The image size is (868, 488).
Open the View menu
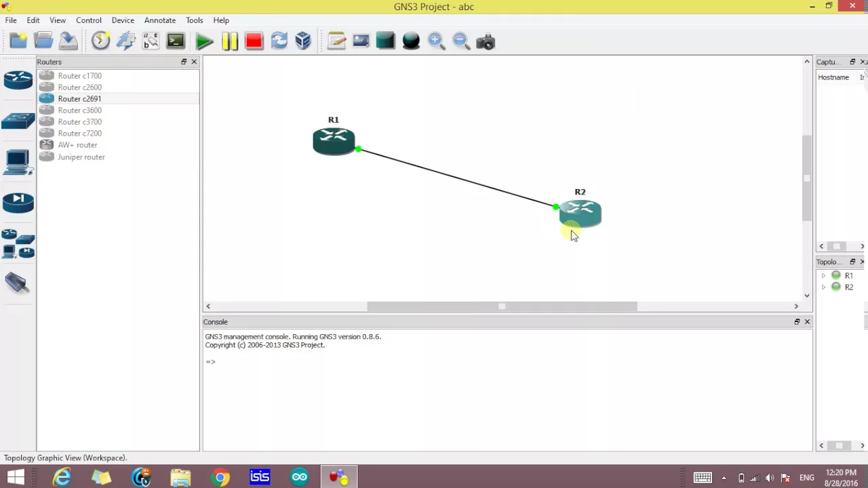tap(58, 20)
